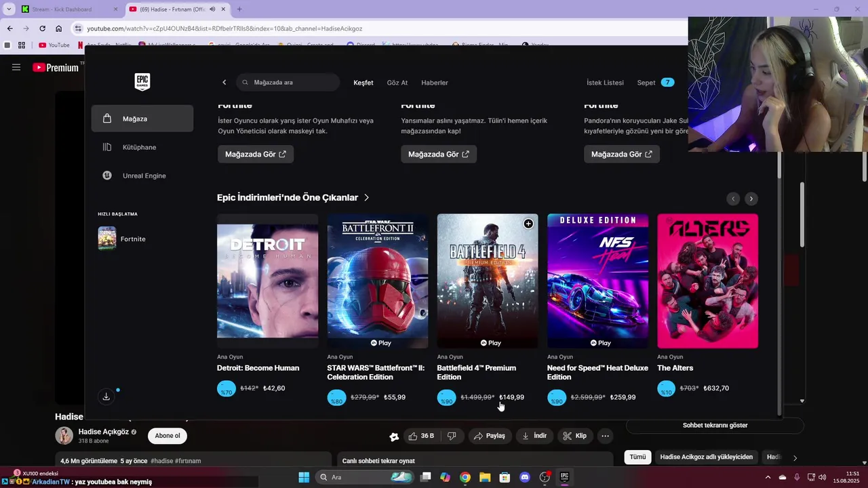Click YouTube Premium logo
This screenshot has height=488, width=868.
click(x=56, y=67)
